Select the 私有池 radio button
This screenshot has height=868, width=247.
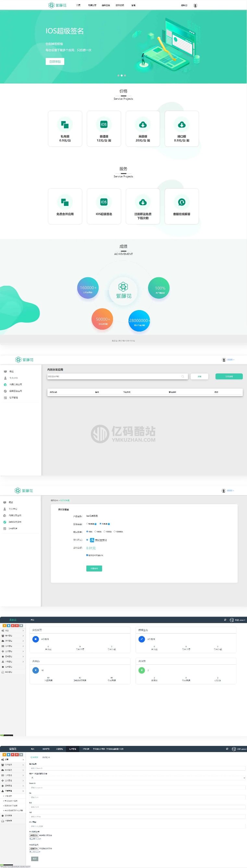coord(87,524)
